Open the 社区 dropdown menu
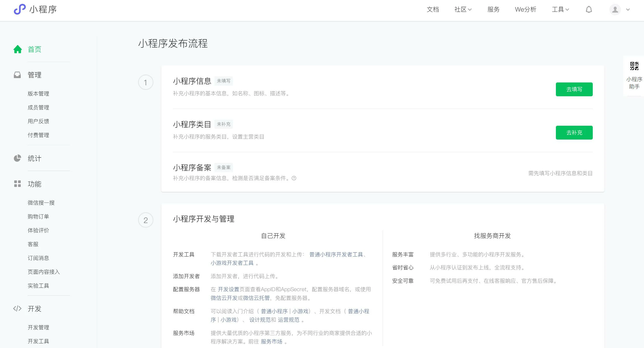 (x=463, y=9)
